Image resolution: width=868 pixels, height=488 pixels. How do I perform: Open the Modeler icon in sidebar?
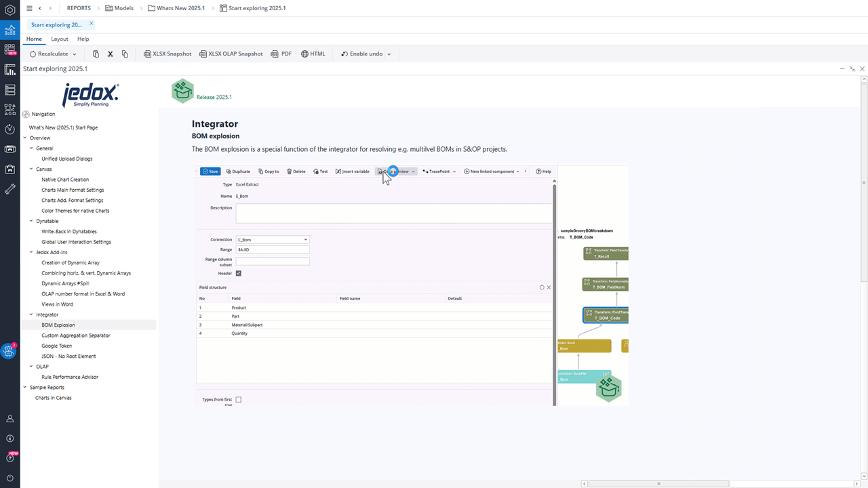click(9, 89)
